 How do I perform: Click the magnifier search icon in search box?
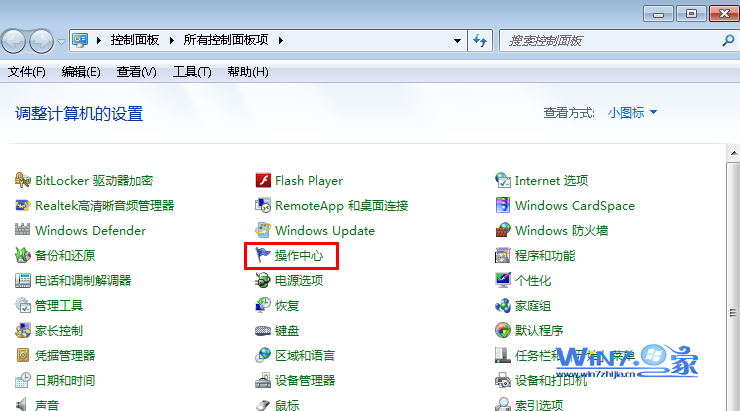(x=728, y=41)
